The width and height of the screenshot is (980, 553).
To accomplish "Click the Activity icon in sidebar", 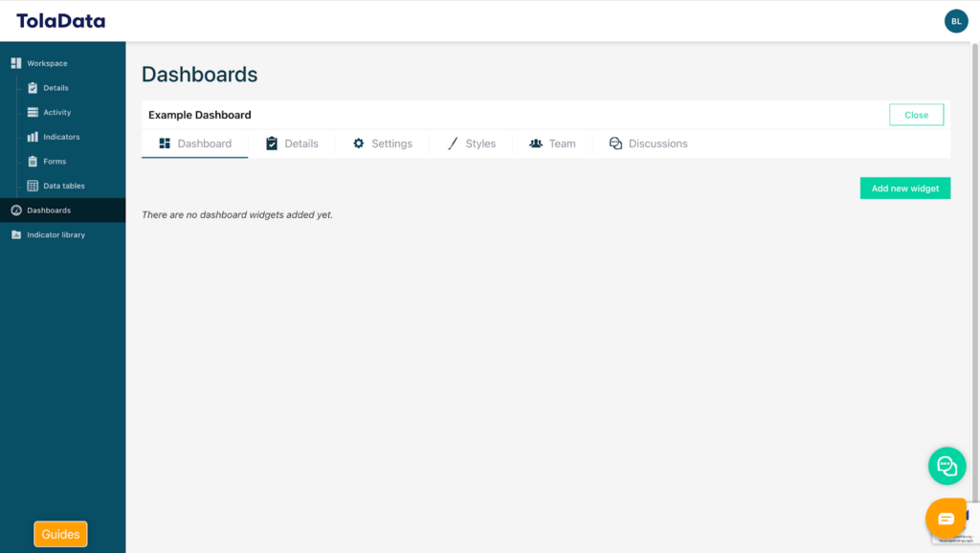I will pos(33,113).
